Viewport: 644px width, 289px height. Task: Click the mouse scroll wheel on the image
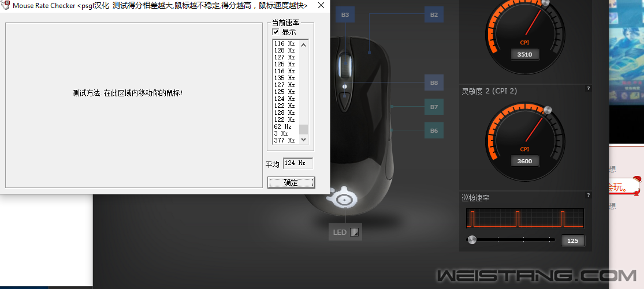(345, 66)
